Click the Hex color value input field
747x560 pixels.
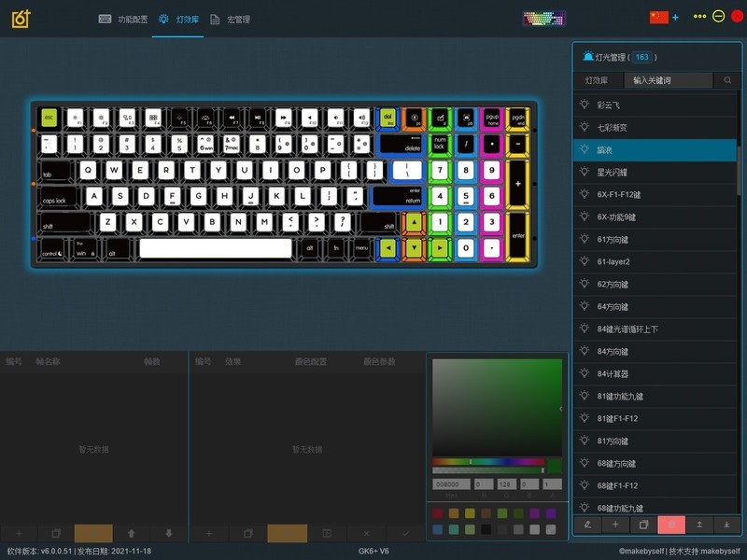pos(452,484)
